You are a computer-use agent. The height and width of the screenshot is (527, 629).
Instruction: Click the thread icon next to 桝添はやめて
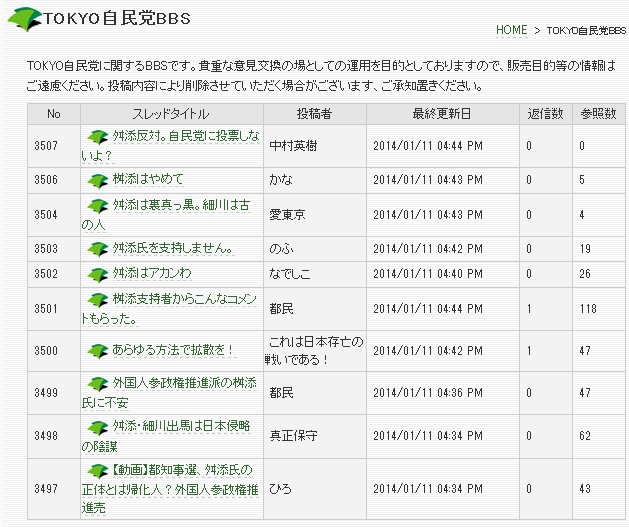(97, 179)
